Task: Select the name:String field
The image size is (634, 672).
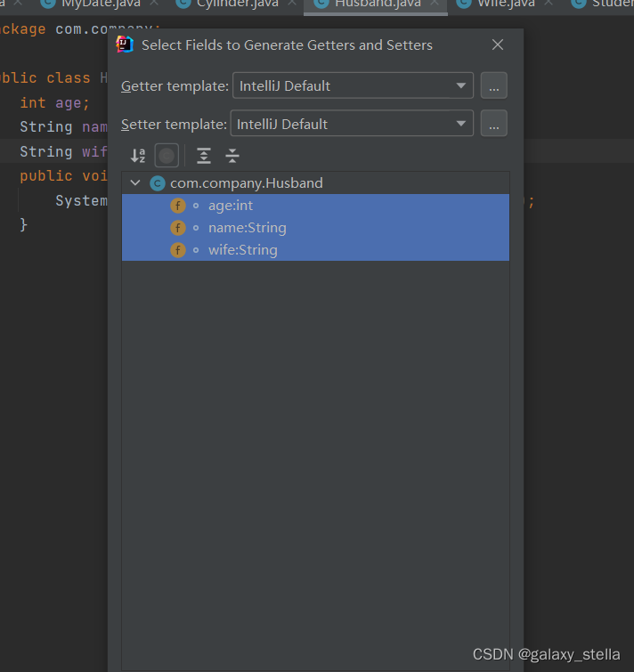Action: (315, 228)
